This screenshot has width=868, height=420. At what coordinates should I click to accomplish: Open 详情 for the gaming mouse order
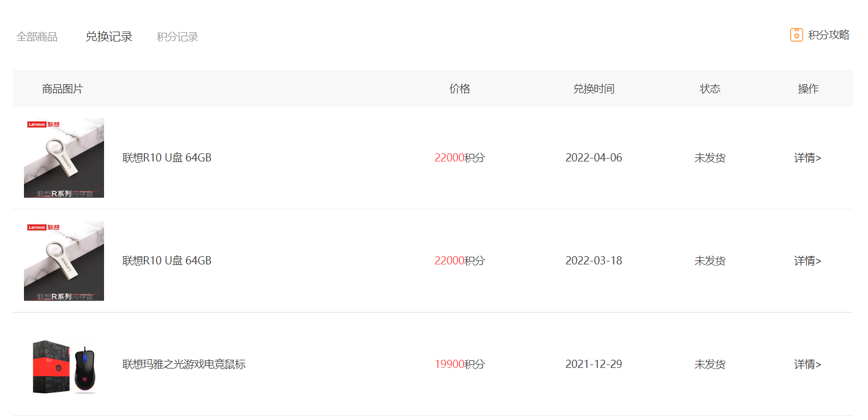click(808, 364)
